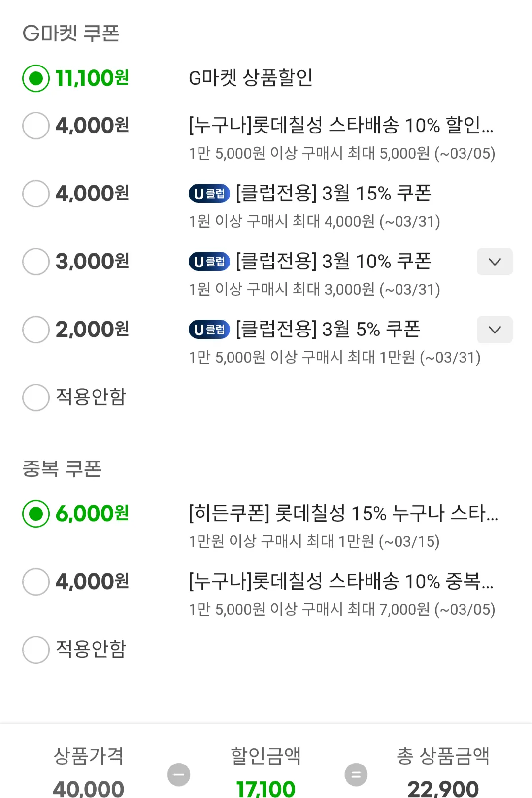Screen dimensions: 532x798
Task: Select the 4,000원 스타배송 10% 중복 coupon radio
Action: click(36, 582)
